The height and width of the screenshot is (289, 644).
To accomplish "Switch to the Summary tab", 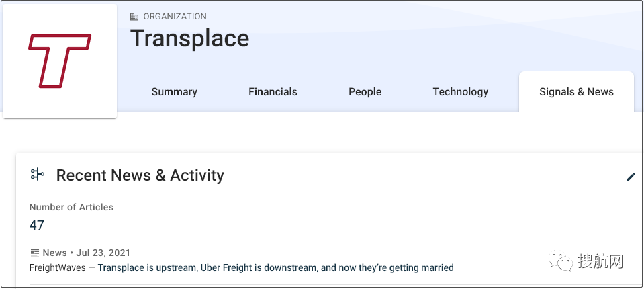I will coord(174,92).
